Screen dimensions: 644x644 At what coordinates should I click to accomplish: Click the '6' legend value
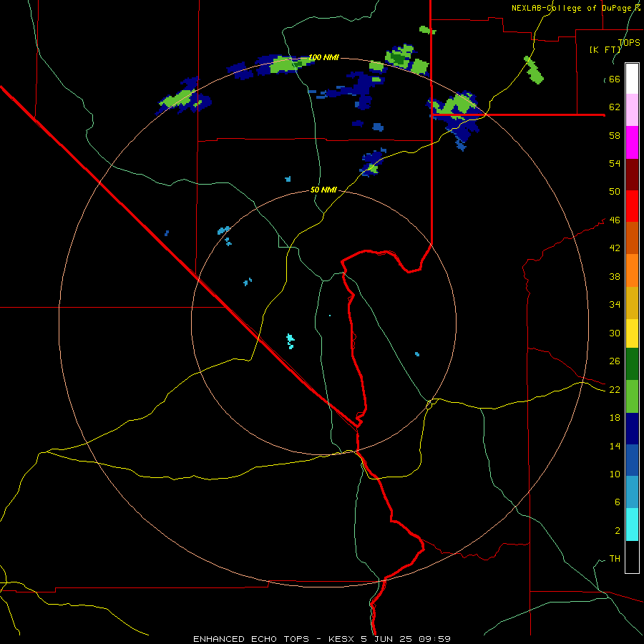click(617, 502)
